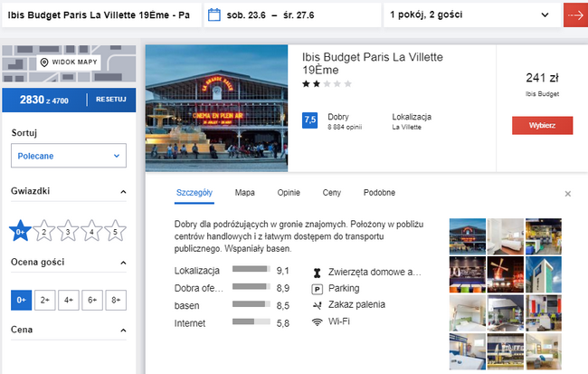Click the Zakaz palenia amenity text
This screenshot has height=374, width=588.
356,304
